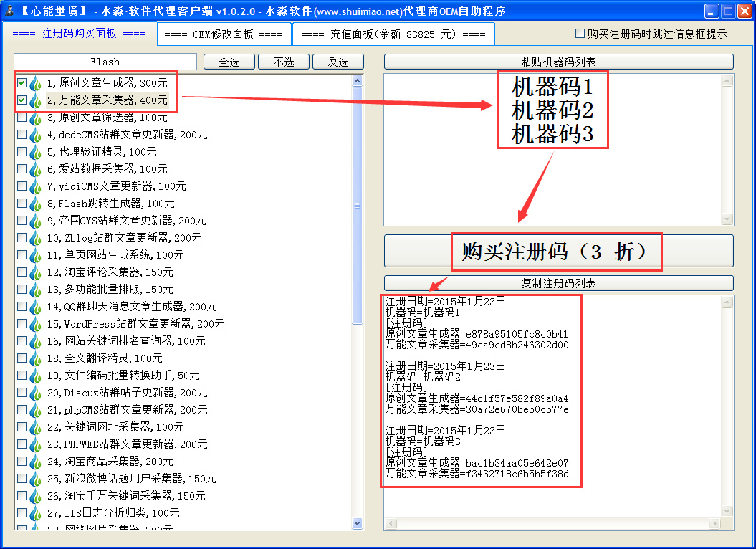Click water drop icon beside 原创文章生成器
The image size is (756, 549).
[35, 83]
